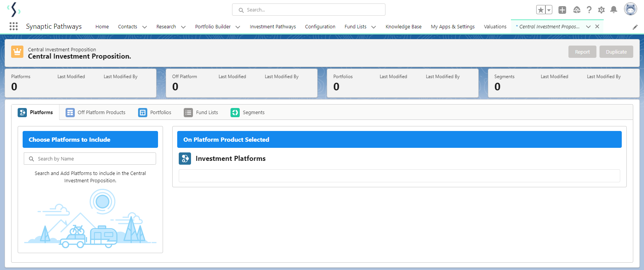The width and height of the screenshot is (644, 270).
Task: Go to the Home nav item
Action: click(x=102, y=26)
